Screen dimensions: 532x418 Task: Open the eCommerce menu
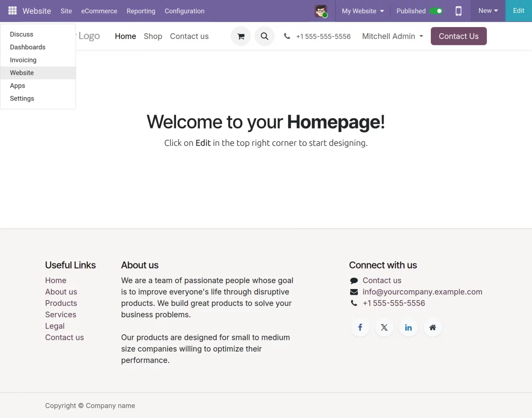(x=99, y=11)
